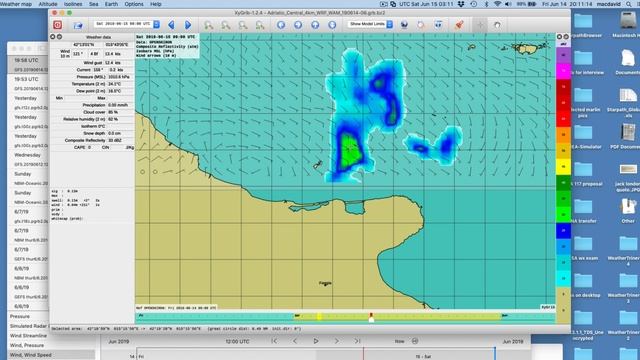Click the dark blue swatch in color scale
Image resolution: width=640 pixels, height=360 pixels.
point(563,231)
